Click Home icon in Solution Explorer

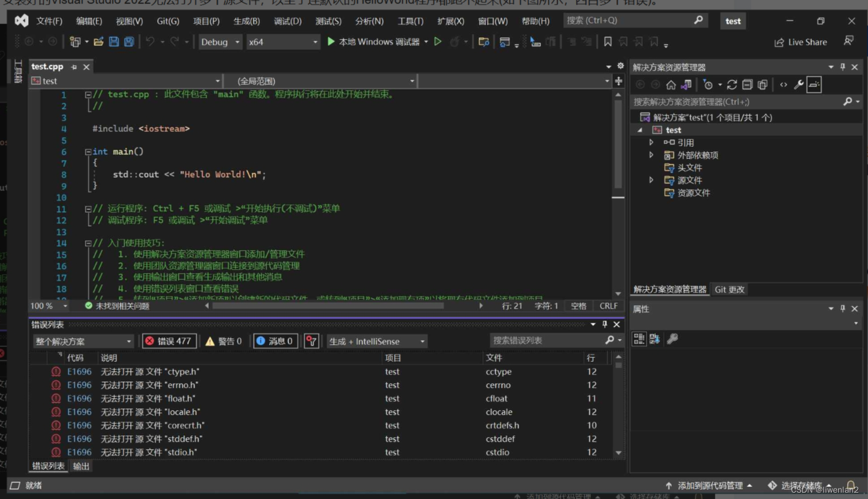point(671,85)
